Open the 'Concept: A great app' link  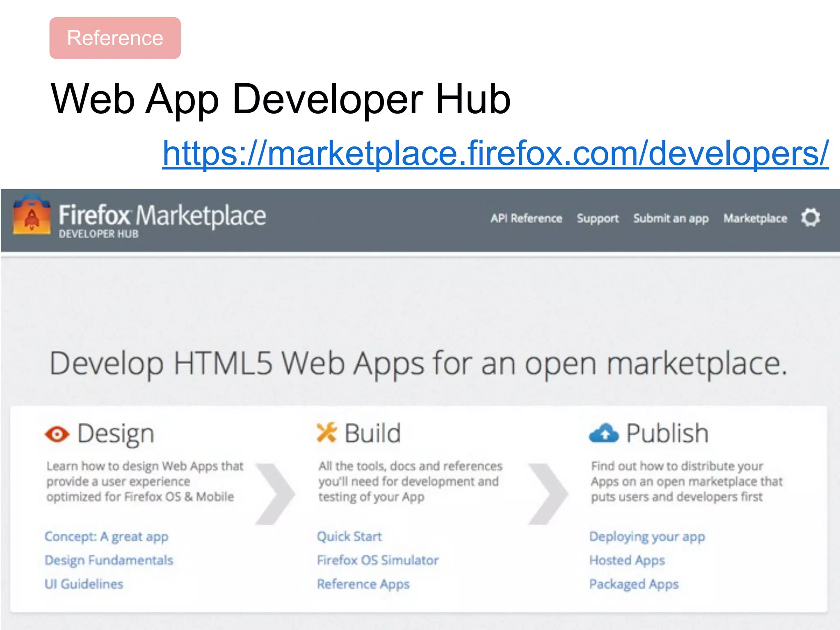106,536
